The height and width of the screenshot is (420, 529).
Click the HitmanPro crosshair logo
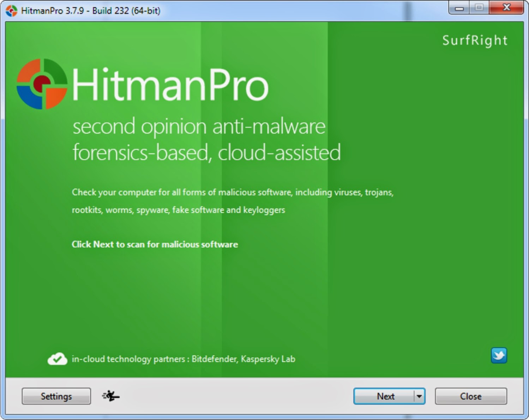(42, 84)
